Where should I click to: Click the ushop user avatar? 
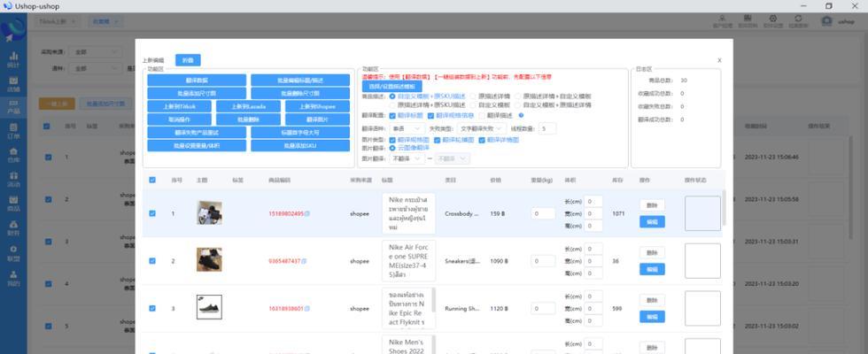click(826, 21)
